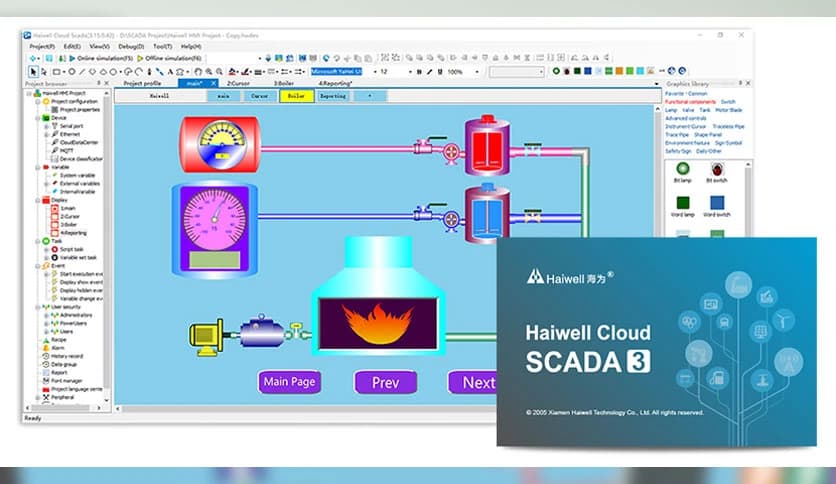Collapse the Event node in project tree
This screenshot has width=836, height=484.
point(38,265)
